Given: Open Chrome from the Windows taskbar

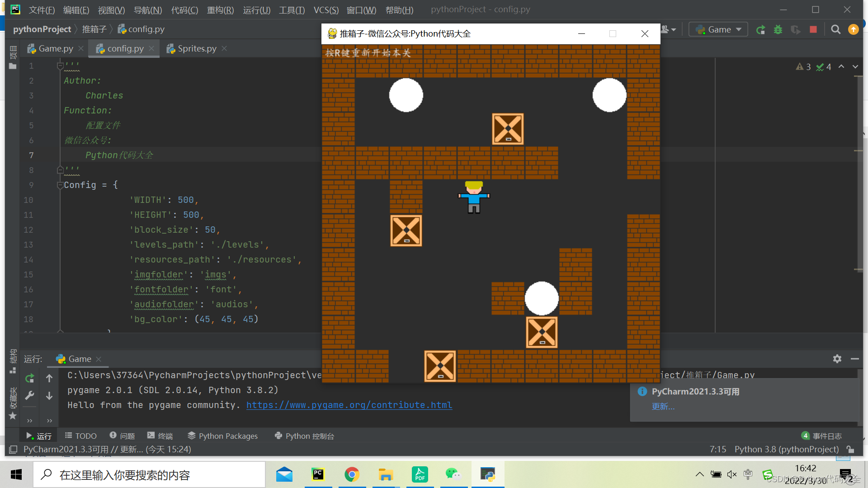Looking at the screenshot, I should click(x=352, y=474).
